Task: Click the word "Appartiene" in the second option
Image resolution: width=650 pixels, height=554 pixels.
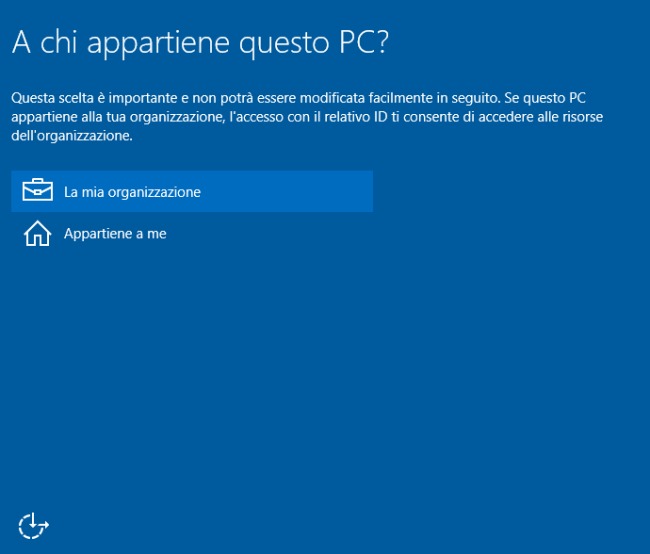Action: pyautogui.click(x=97, y=234)
